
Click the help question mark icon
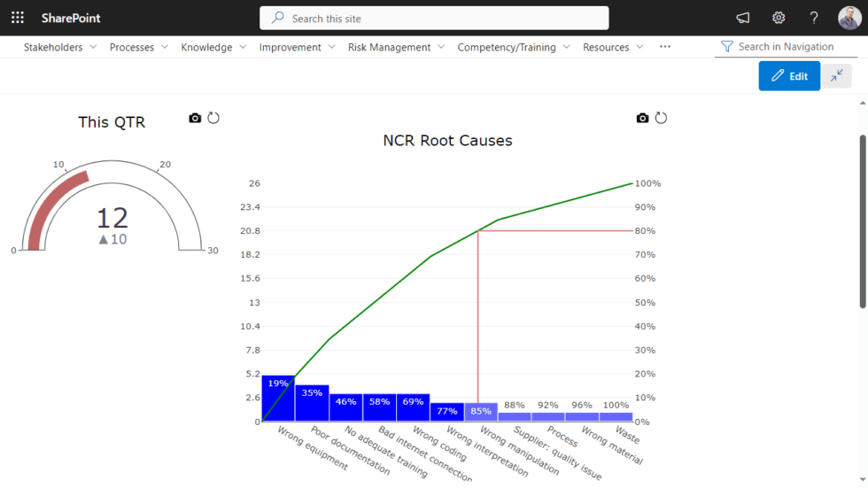tap(814, 18)
